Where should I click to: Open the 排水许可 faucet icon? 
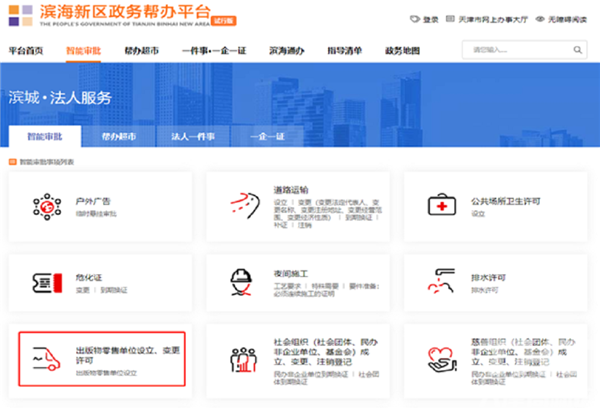tap(442, 281)
